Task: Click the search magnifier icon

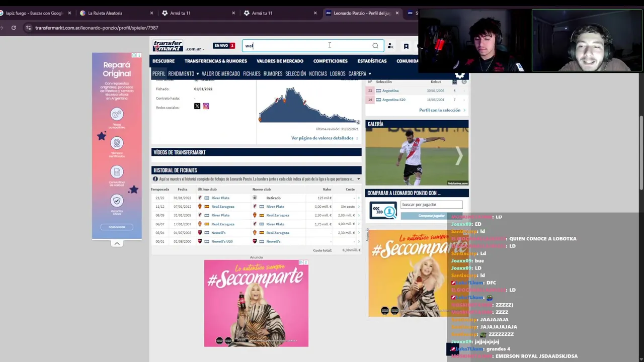Action: tap(375, 46)
